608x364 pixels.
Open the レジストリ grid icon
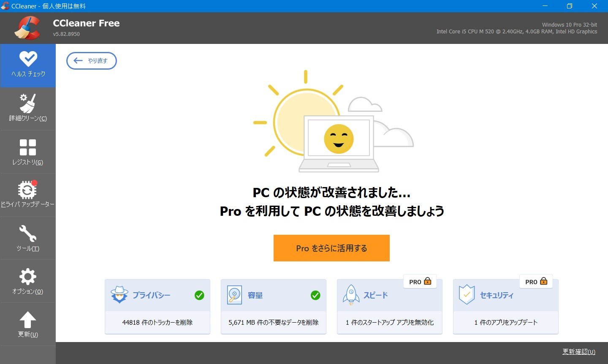[x=28, y=147]
